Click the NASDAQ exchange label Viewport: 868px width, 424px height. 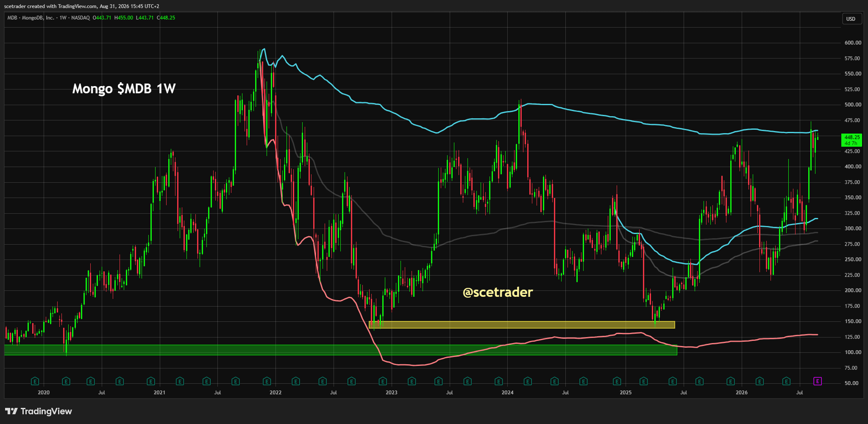click(81, 18)
